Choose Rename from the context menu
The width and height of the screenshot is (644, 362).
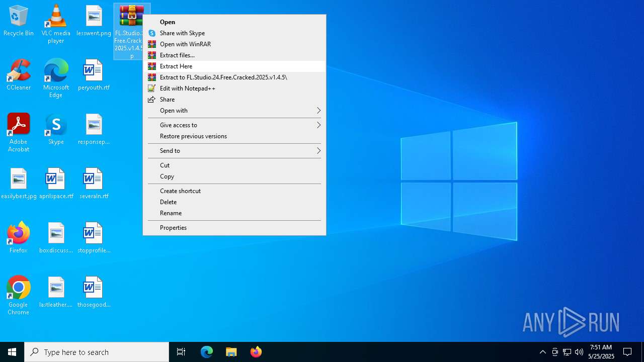click(x=234, y=213)
